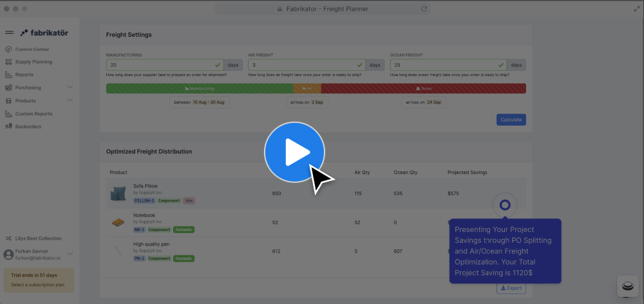Click the green Manufacturing timeline segment
This screenshot has width=644, height=304.
coord(200,88)
